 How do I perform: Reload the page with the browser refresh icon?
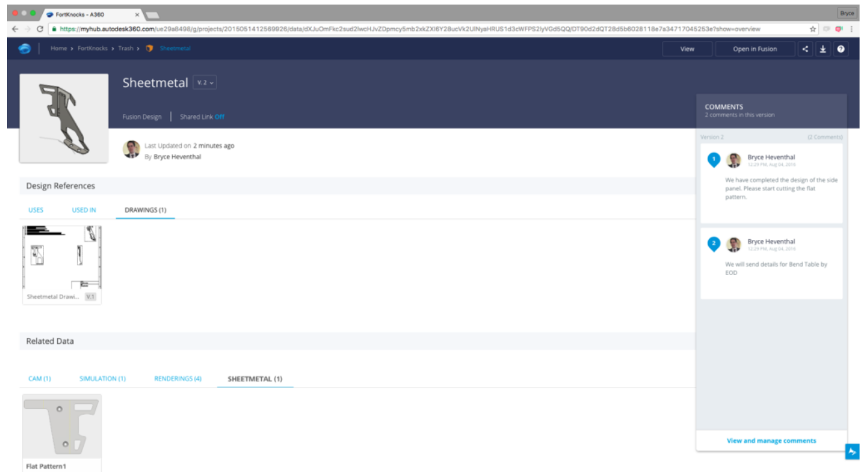point(40,29)
